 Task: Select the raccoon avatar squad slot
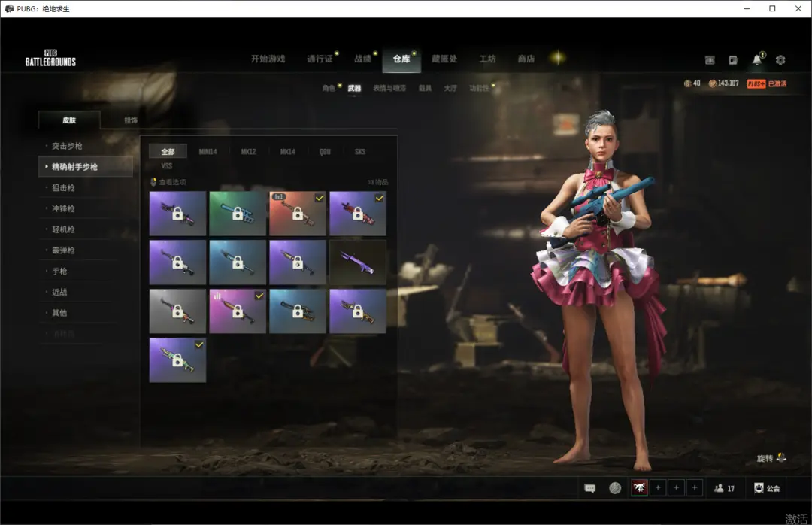pyautogui.click(x=640, y=487)
